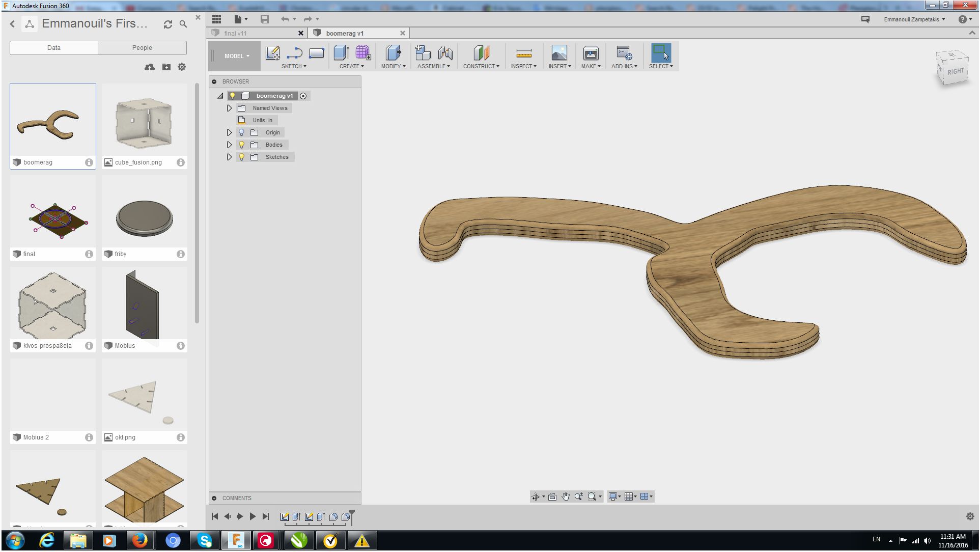
Task: Click the Scripts and Add-Ins icon
Action: coord(624,53)
